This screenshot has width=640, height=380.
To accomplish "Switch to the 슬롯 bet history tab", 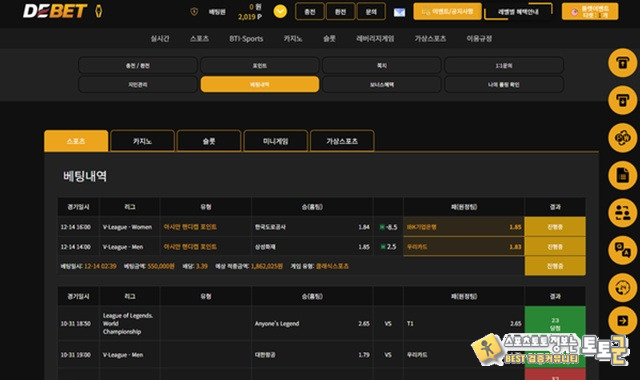I will tap(209, 141).
